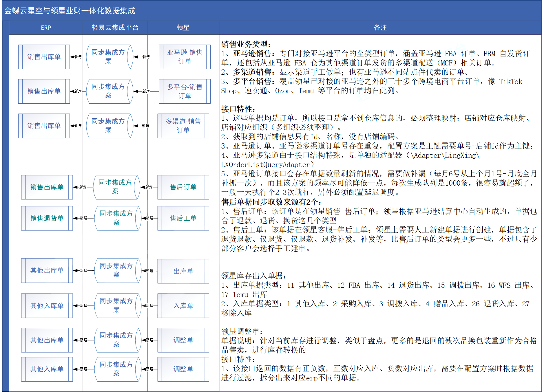The width and height of the screenshot is (542, 392).
Task: Click 新增 arrow label right of 销售退货单
Action: (83, 218)
